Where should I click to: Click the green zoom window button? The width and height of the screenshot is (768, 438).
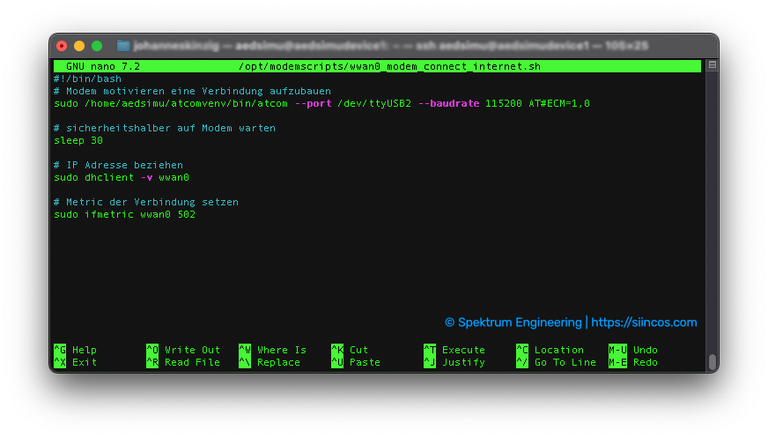click(x=97, y=46)
